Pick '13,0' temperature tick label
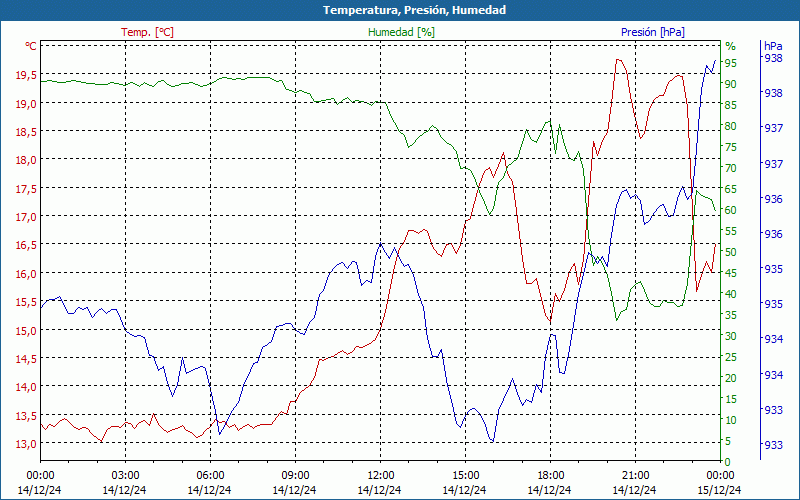The height and width of the screenshot is (500, 800). [26, 443]
